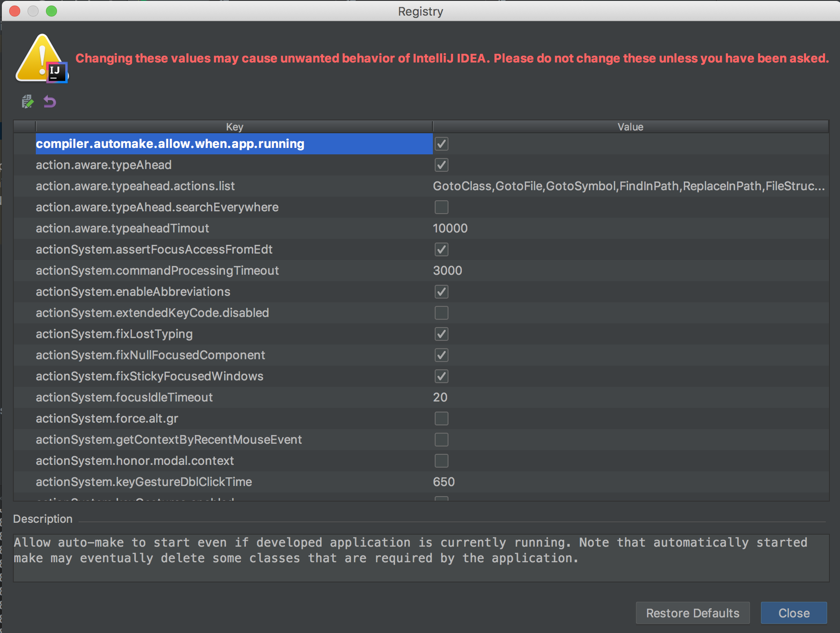The width and height of the screenshot is (840, 633).
Task: Click the edit value pencil icon
Action: (28, 102)
